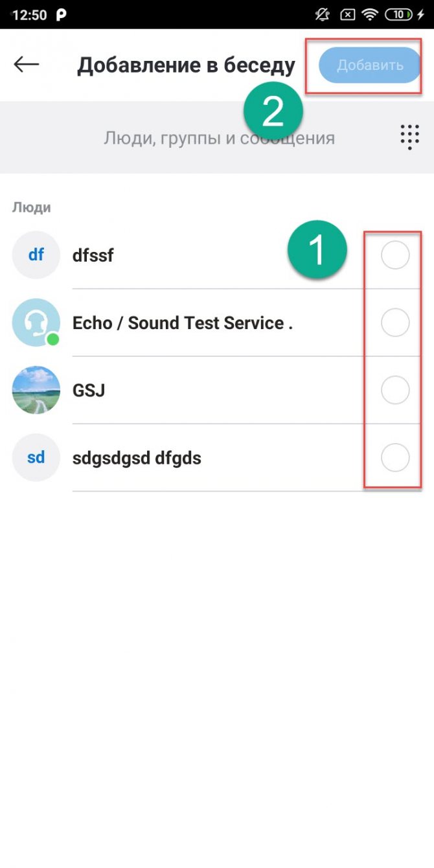Tap the Добавление в беседу title

pos(186,65)
